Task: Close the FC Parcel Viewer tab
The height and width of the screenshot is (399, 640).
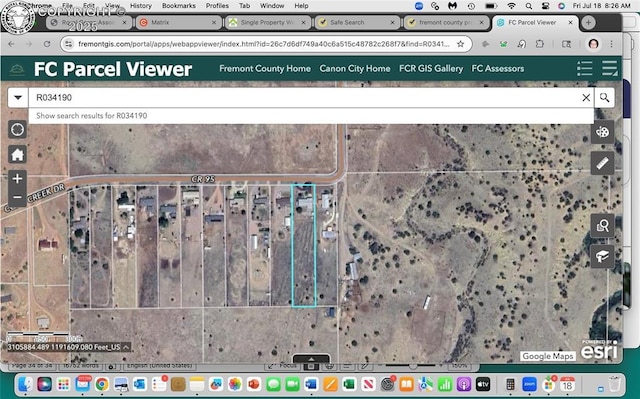Action: click(571, 22)
